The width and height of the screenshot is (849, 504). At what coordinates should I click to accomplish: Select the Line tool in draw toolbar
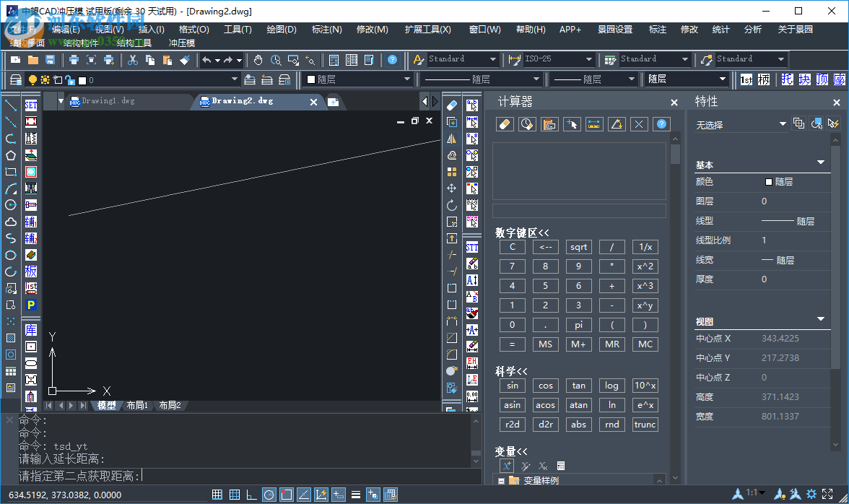pyautogui.click(x=11, y=105)
